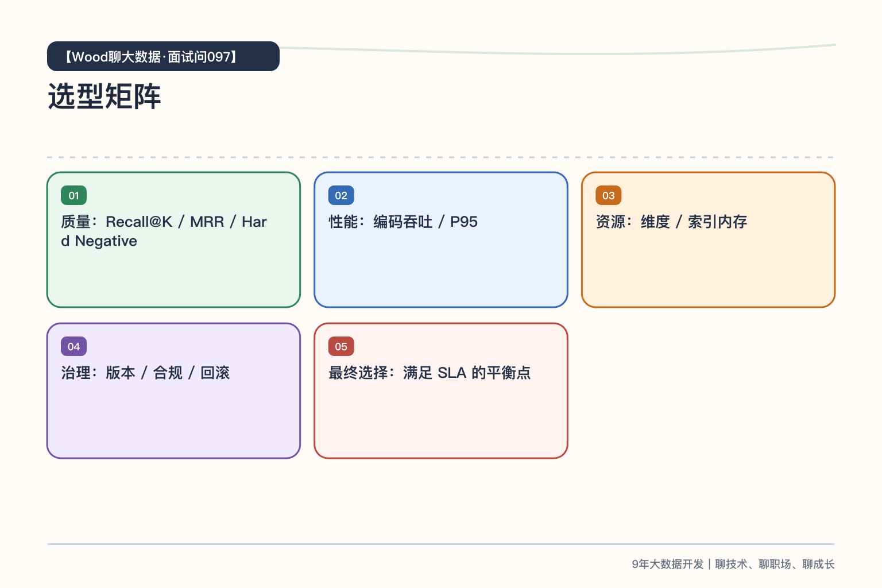882x588 pixels.
Task: Click the purple 04 number badge
Action: point(73,346)
